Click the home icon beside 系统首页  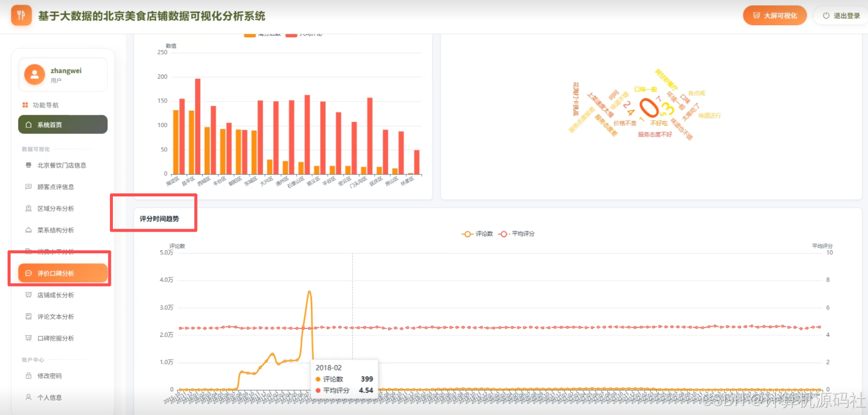tap(29, 125)
